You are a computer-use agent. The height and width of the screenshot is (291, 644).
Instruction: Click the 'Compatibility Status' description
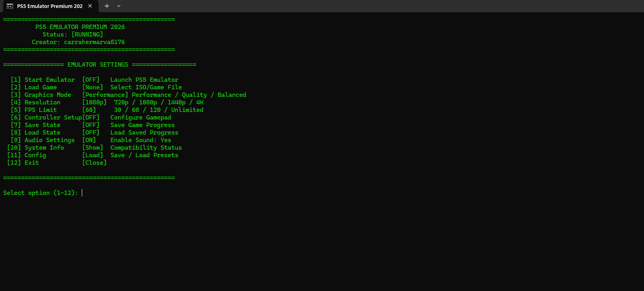tap(146, 148)
